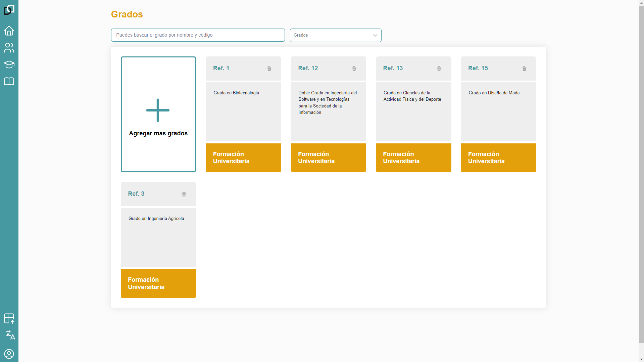Click Formación Universitaria on Ref. 13 card

click(413, 158)
